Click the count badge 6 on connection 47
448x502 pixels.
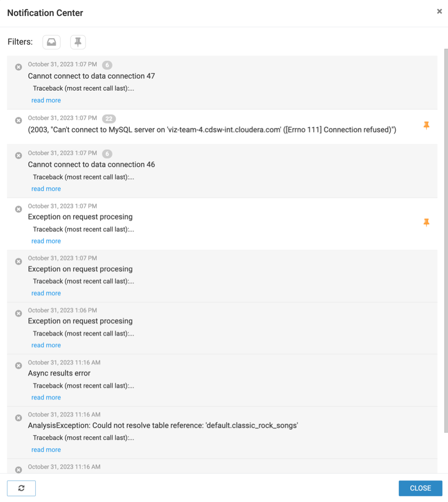(x=107, y=65)
